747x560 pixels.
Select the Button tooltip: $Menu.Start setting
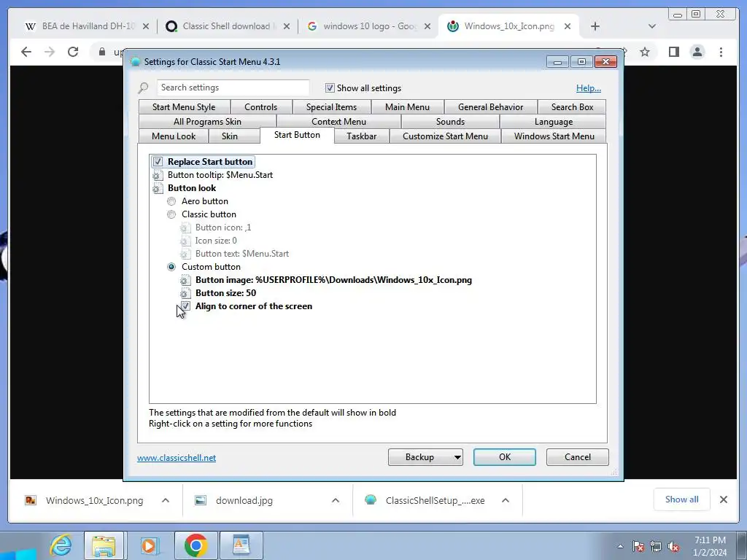click(x=220, y=175)
